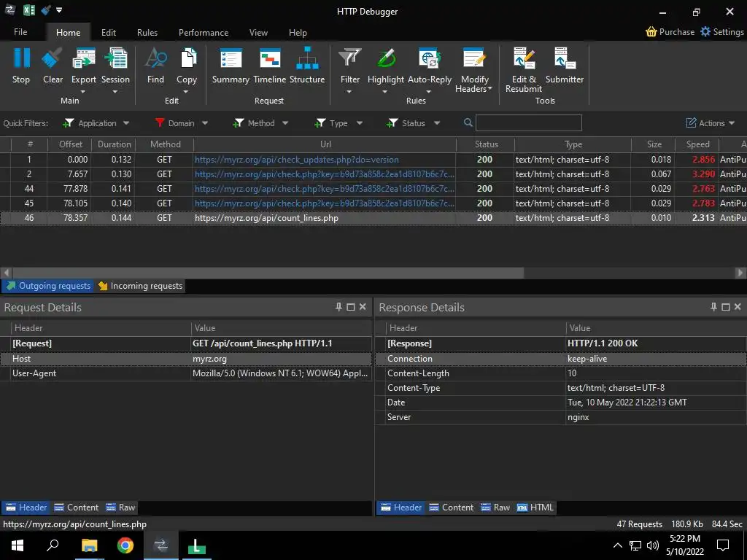Switch to the Edit ribbon tab

click(x=109, y=32)
